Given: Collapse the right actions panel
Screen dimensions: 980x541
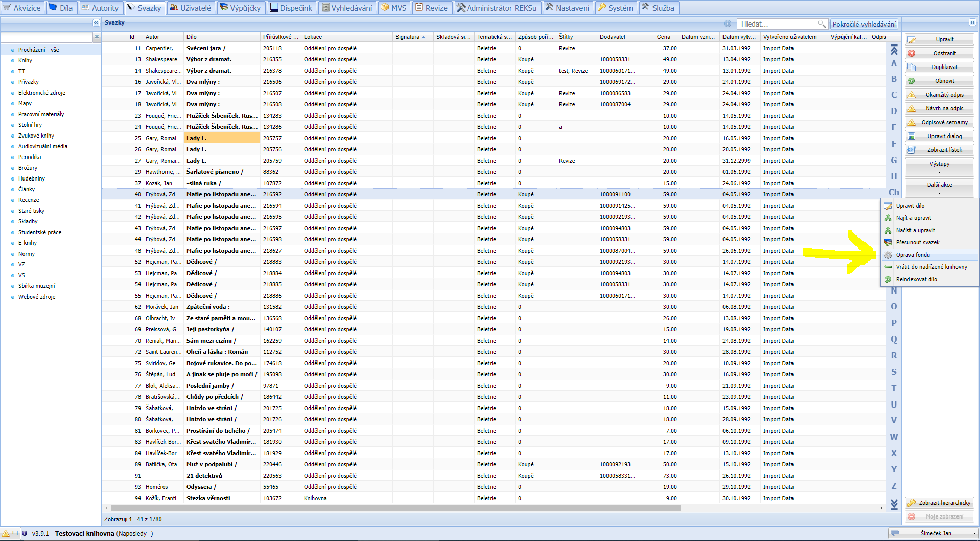Looking at the screenshot, I should (972, 22).
